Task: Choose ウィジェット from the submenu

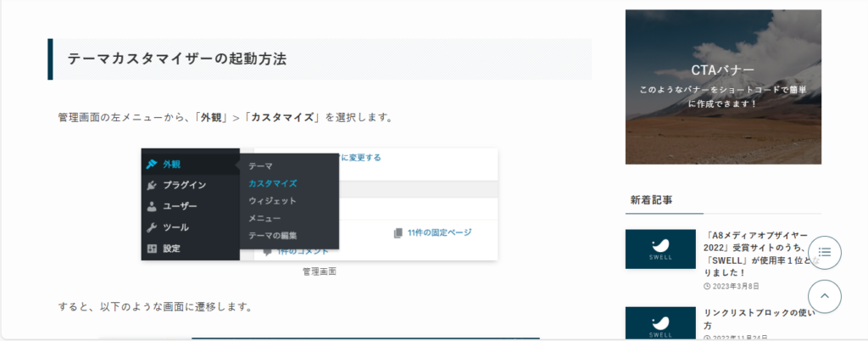Action: click(x=272, y=201)
